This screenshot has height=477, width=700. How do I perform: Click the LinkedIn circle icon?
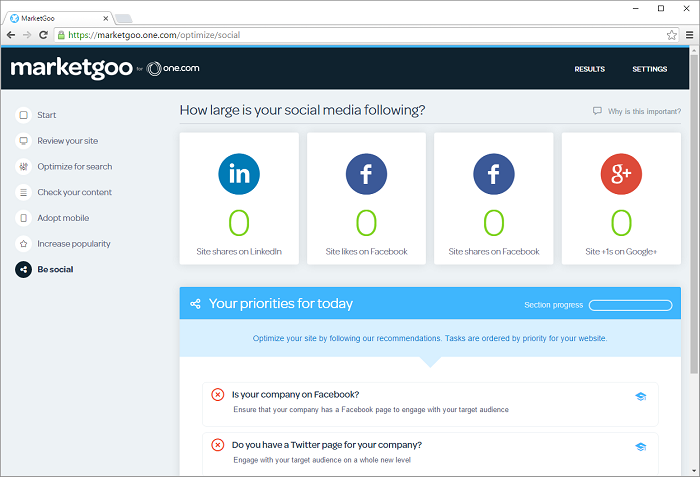[x=239, y=174]
